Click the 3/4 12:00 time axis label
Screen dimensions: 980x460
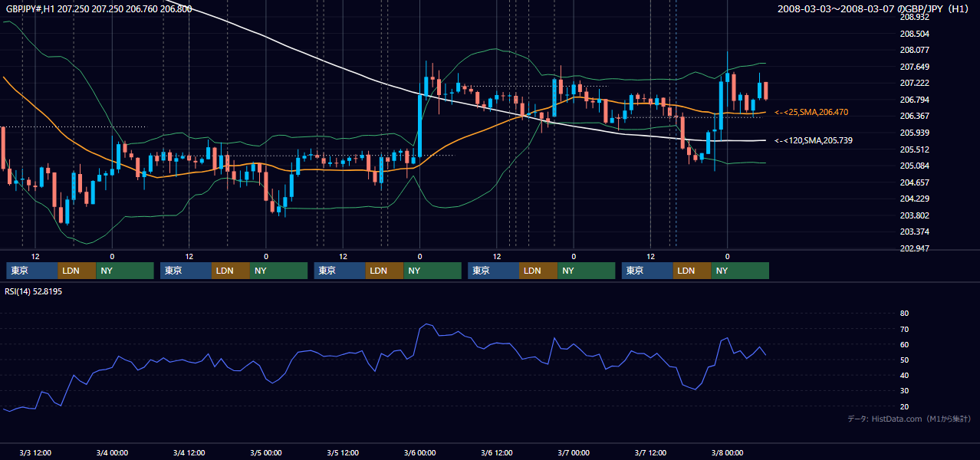tap(189, 452)
